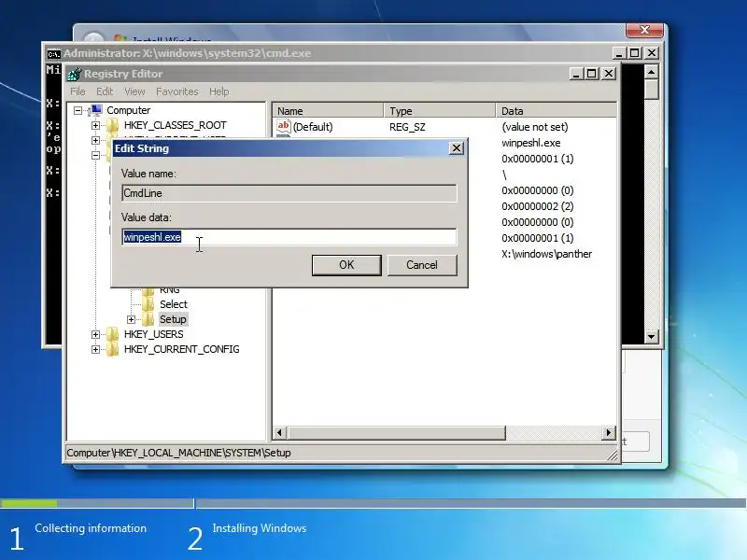Minimize the Registry Editor window
The image size is (747, 560).
click(576, 74)
